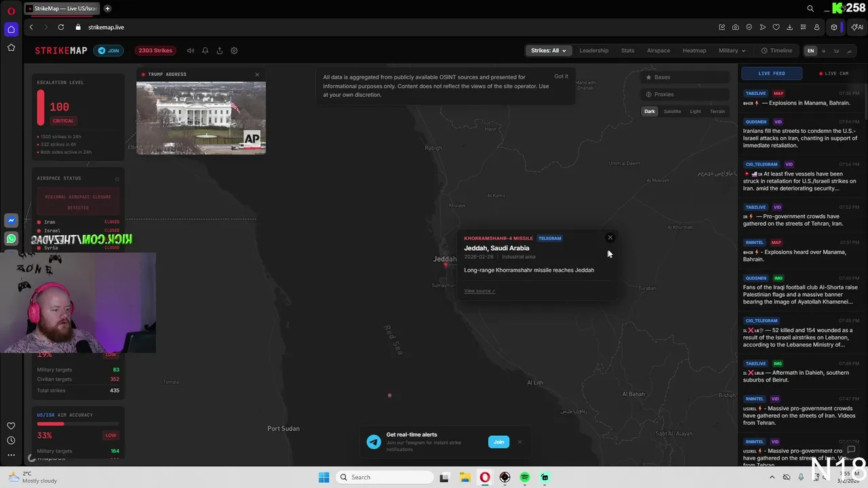Click the White House video thumbnail

point(201,118)
